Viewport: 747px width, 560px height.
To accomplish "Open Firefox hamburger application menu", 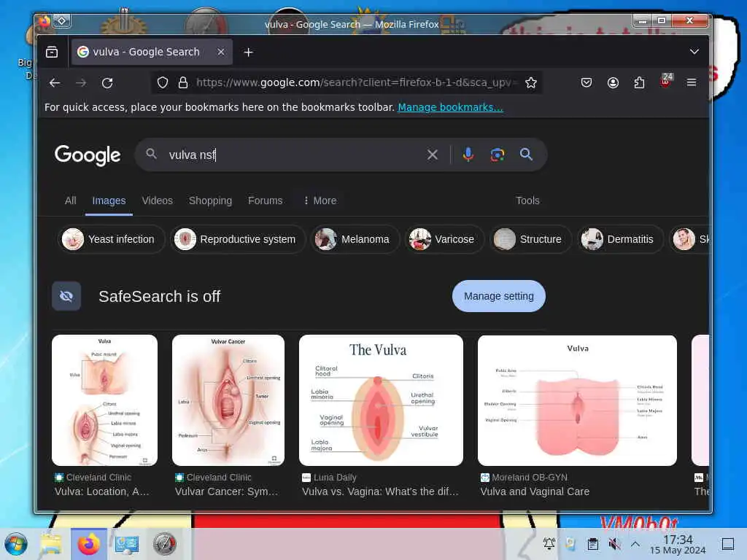I will click(692, 83).
